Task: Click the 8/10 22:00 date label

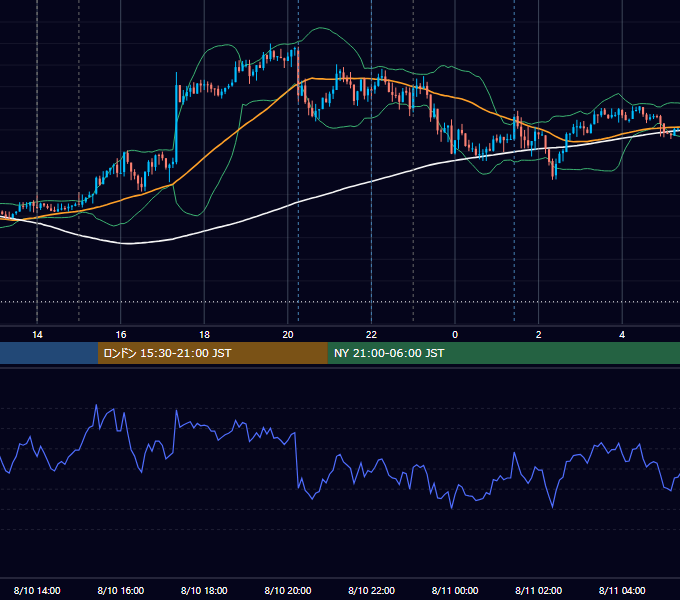Action: click(371, 590)
